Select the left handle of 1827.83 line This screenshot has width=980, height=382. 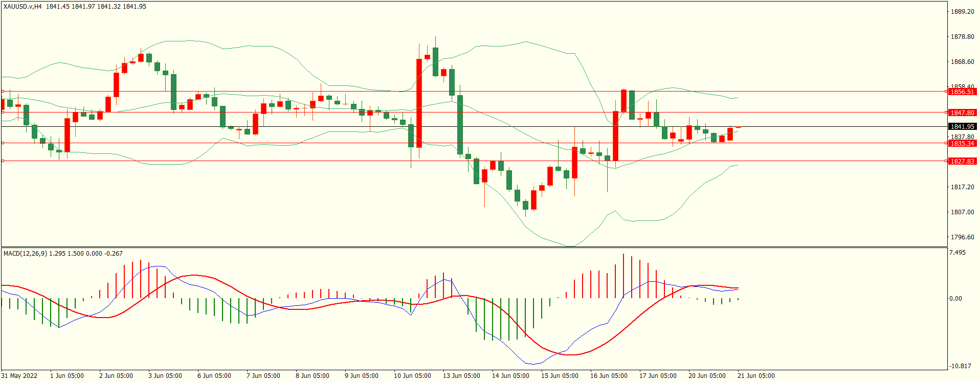3,161
